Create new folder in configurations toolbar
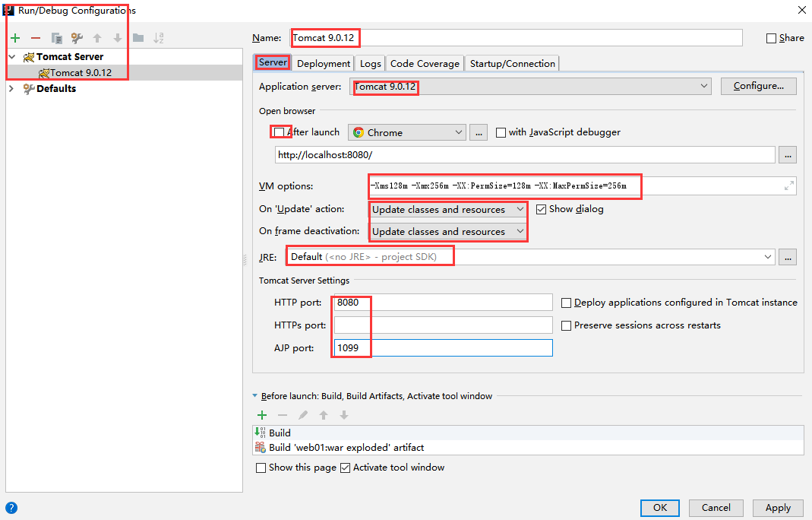 click(x=138, y=38)
